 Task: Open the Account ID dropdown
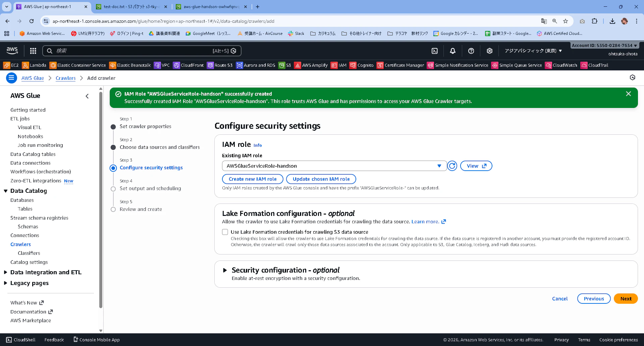(604, 45)
